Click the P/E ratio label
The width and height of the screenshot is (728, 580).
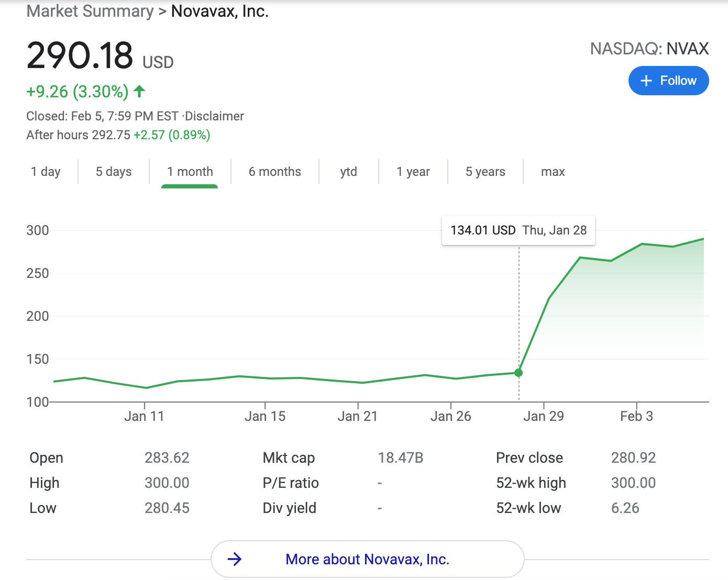pyautogui.click(x=291, y=483)
